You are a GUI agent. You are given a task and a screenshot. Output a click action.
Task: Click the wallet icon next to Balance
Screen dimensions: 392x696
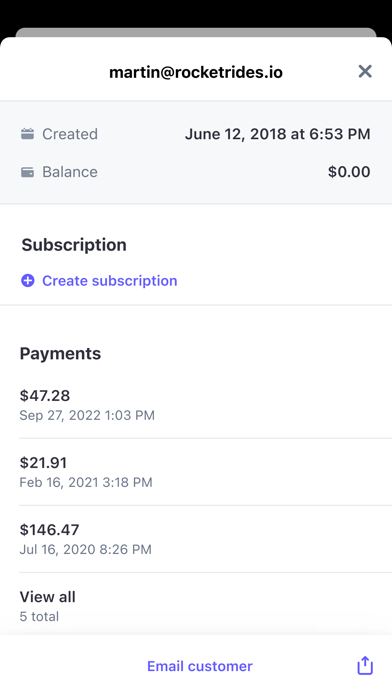click(28, 172)
